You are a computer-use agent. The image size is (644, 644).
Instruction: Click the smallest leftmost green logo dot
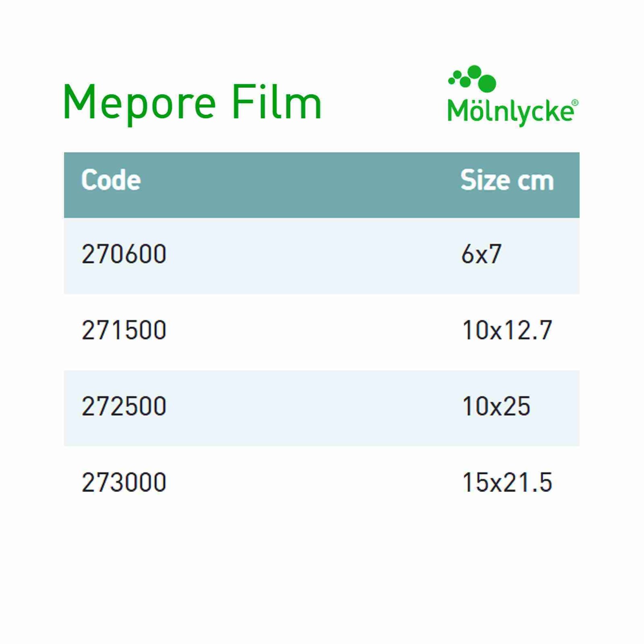(451, 81)
